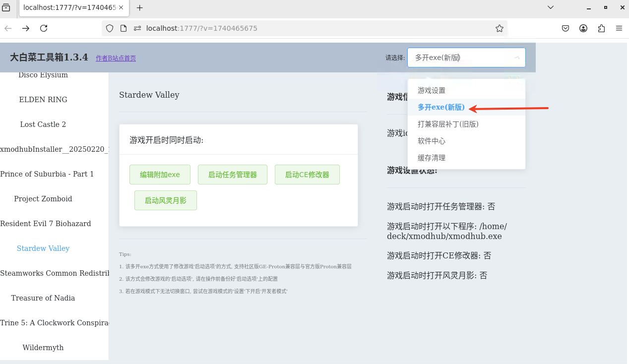Expand the list all tabs chevron
Viewport: 629px width, 364px height.
pos(551,7)
